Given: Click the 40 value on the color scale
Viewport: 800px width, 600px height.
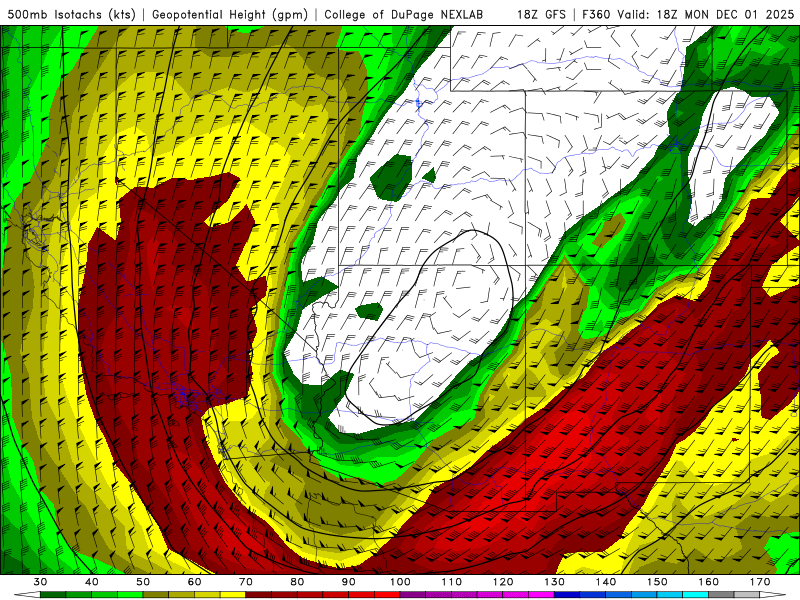Looking at the screenshot, I should click(x=92, y=582).
